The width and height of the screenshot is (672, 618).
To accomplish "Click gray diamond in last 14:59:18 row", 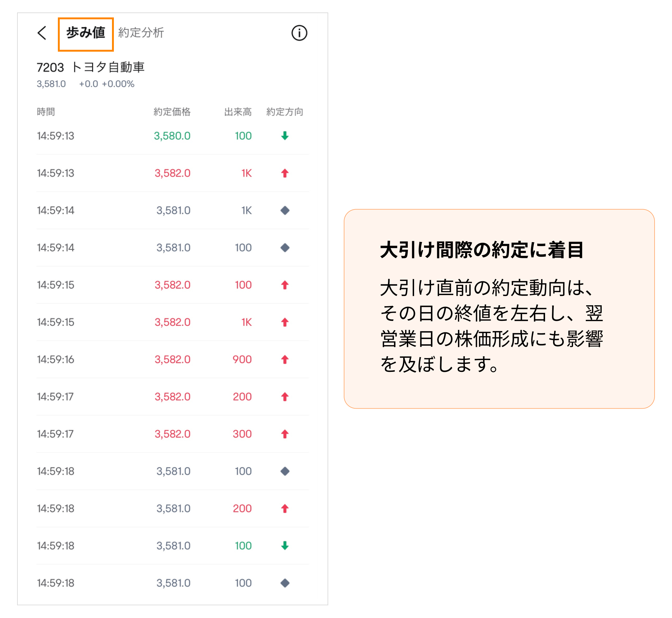I will [x=285, y=583].
